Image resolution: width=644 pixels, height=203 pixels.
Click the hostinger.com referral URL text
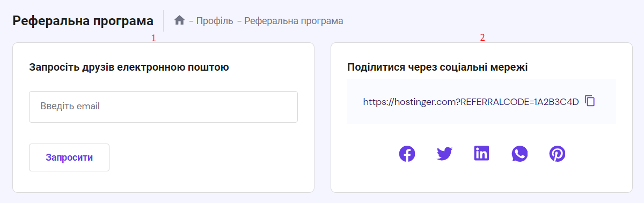471,101
